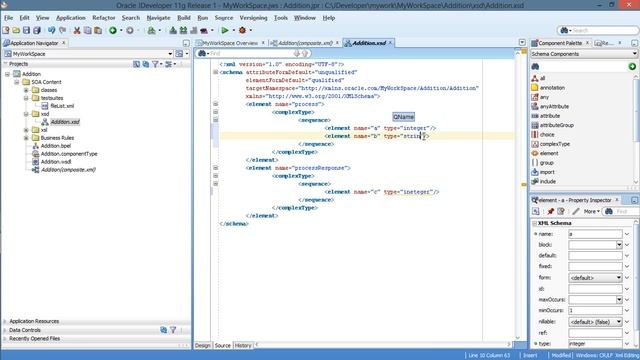Select Addition.bpel in project tree
Viewport: 640px width, 360px height.
[x=56, y=146]
